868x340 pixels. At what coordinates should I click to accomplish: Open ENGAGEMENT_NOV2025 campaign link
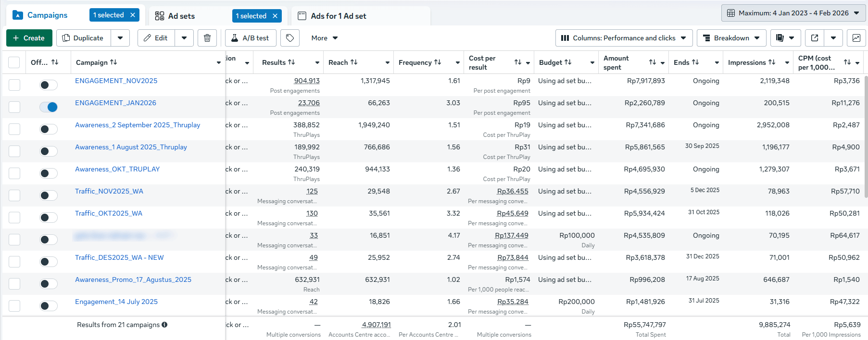[x=116, y=81]
